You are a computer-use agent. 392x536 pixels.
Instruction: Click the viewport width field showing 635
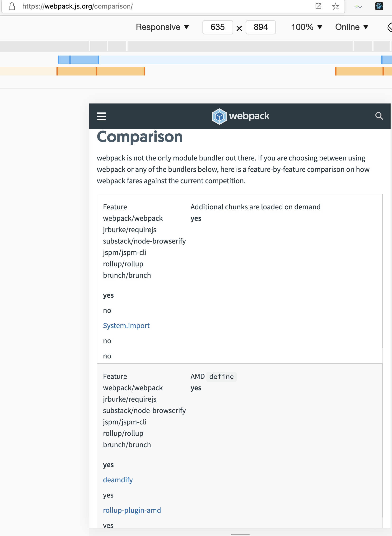pyautogui.click(x=217, y=27)
